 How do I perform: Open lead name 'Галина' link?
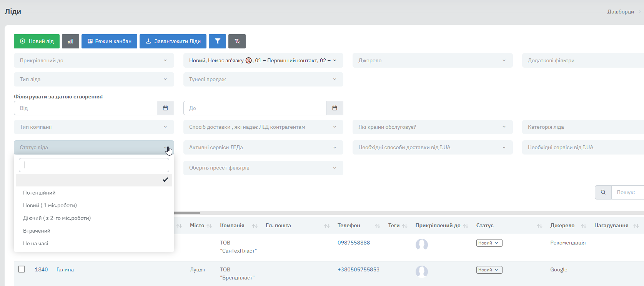click(65, 269)
